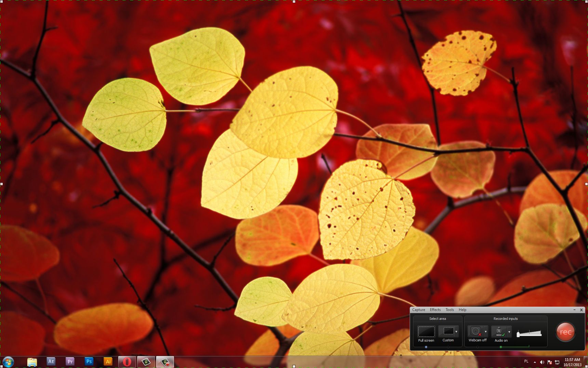Image resolution: width=588 pixels, height=368 pixels.
Task: Click the Show desktop button
Action: coord(586,362)
